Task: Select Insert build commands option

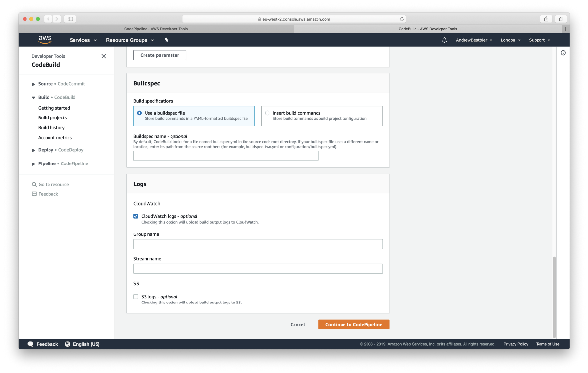Action: tap(321, 116)
